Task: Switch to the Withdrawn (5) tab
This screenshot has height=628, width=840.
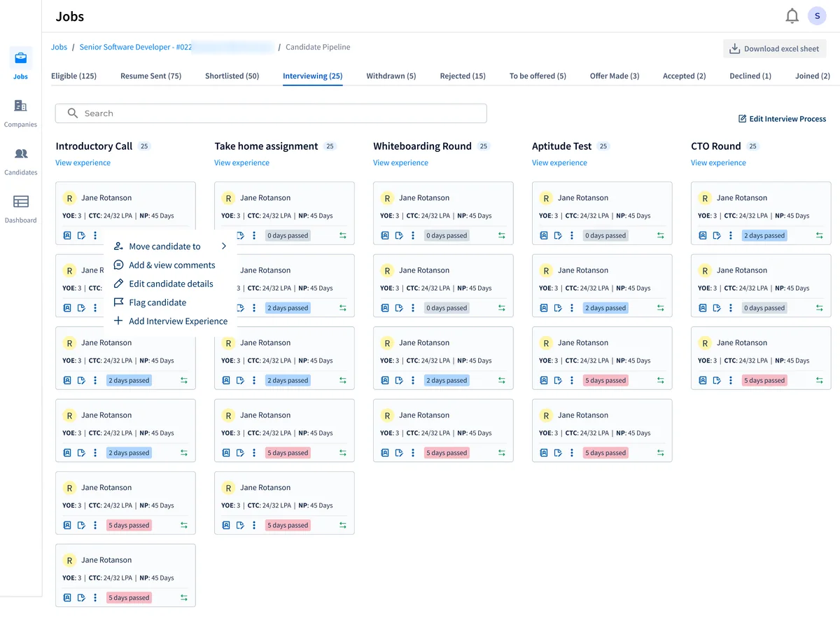Action: click(x=391, y=76)
